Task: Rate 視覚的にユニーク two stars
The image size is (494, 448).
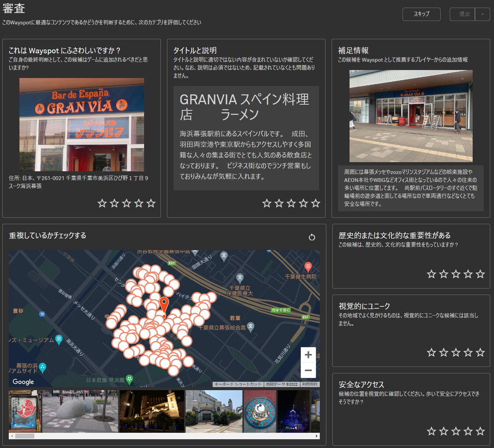Action: pos(444,353)
